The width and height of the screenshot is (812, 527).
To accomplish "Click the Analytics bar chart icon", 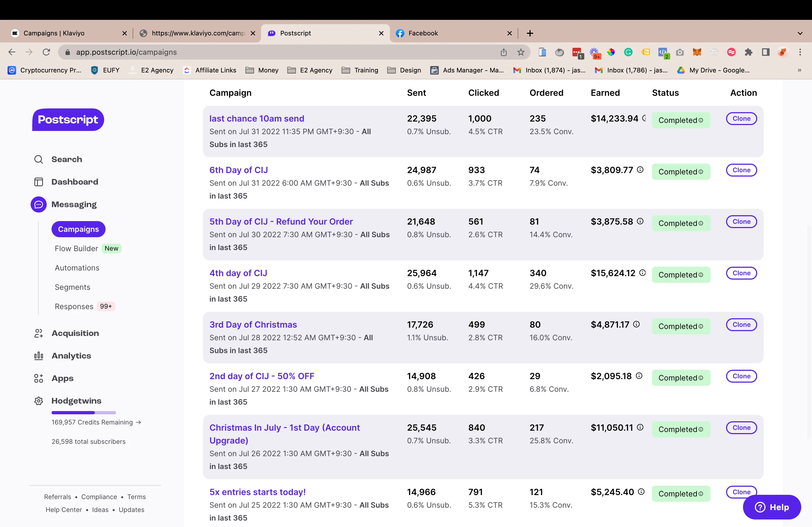I will (39, 356).
